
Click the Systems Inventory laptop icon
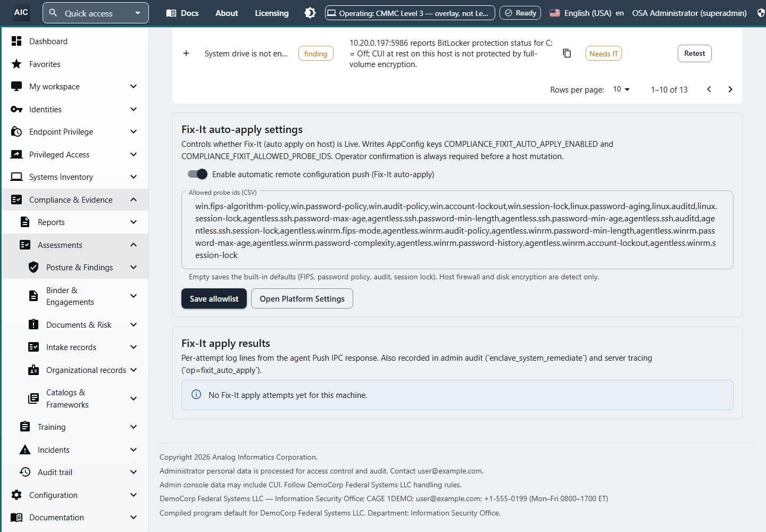coord(16,177)
